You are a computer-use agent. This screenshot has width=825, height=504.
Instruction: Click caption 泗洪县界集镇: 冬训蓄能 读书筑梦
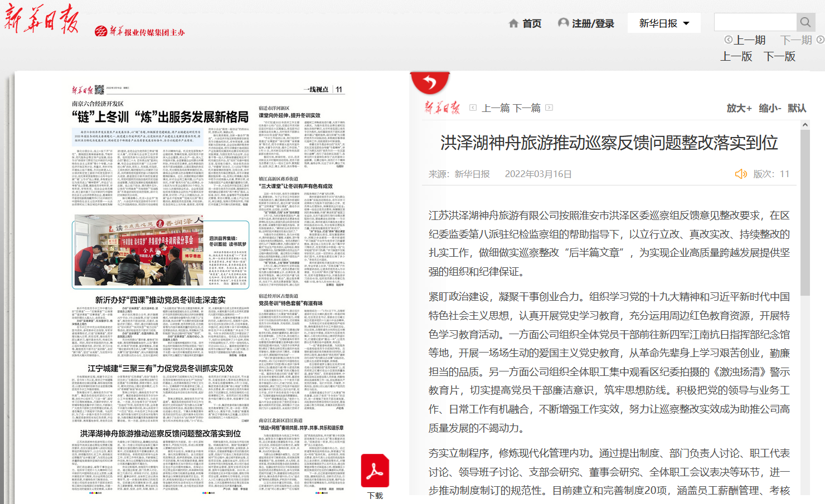pyautogui.click(x=227, y=241)
